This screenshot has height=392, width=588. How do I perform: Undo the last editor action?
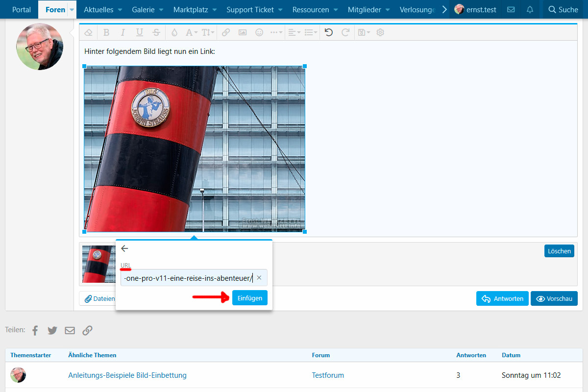[x=329, y=32]
